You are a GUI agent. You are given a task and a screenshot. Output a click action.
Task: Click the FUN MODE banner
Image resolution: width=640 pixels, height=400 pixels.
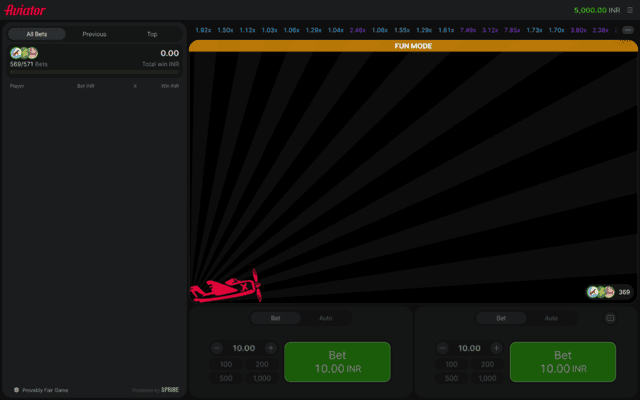click(x=413, y=46)
